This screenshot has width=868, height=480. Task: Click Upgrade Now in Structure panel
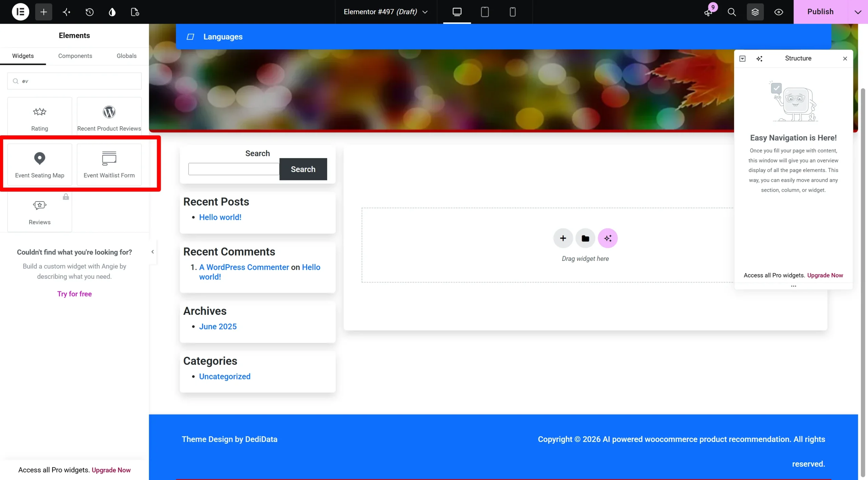tap(825, 275)
